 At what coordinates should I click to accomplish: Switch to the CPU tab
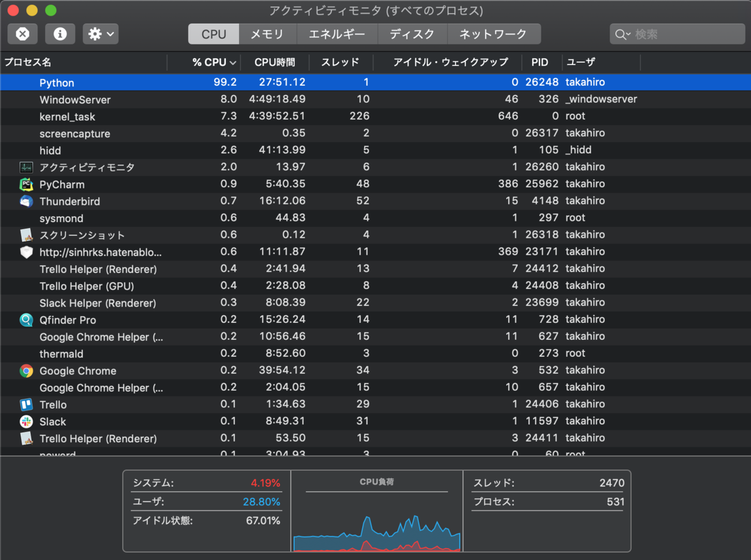pos(213,34)
